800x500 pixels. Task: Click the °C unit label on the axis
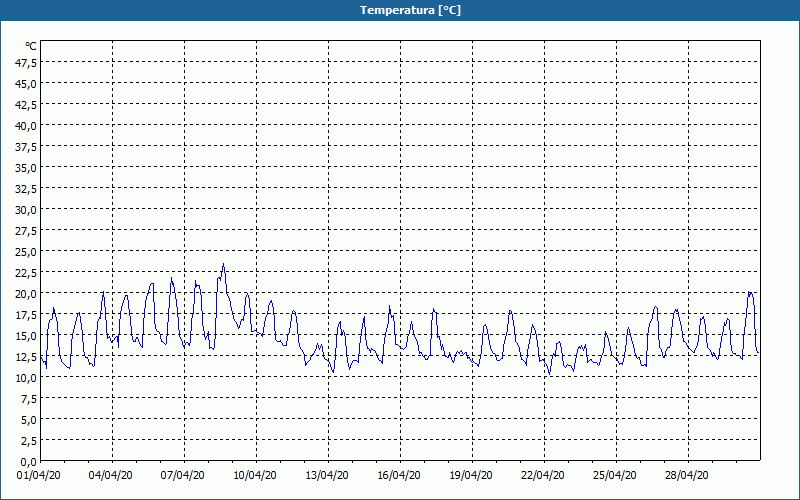click(x=31, y=46)
